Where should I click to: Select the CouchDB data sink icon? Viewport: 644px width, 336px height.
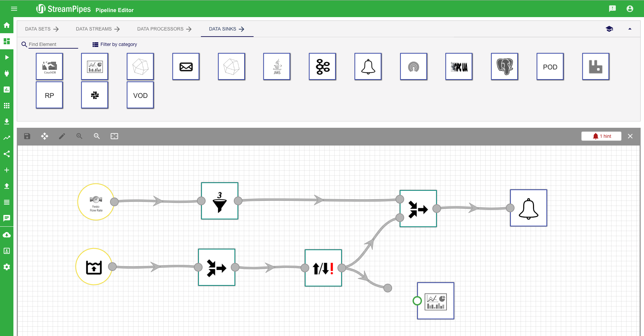[x=49, y=67]
